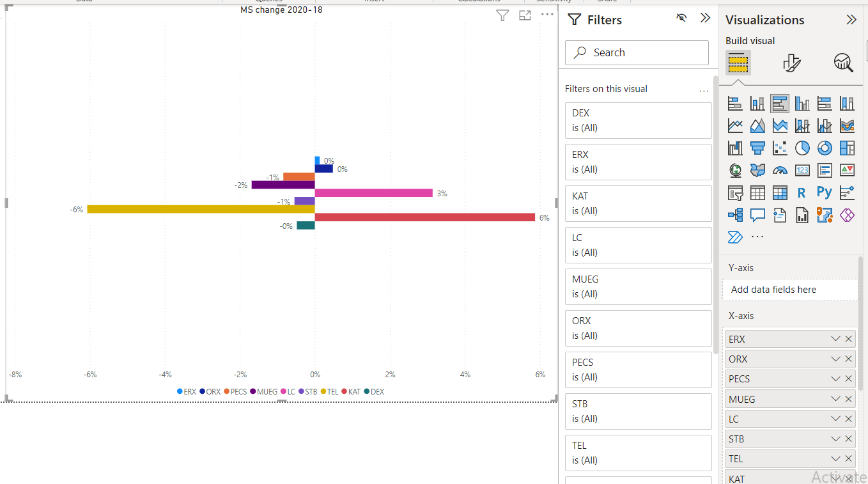Choose the matrix visual

tap(780, 192)
